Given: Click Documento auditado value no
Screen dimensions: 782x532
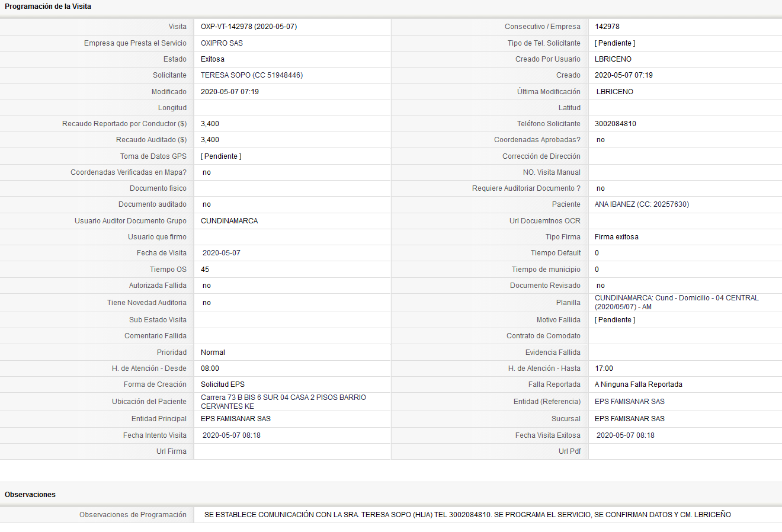Looking at the screenshot, I should (x=207, y=204).
